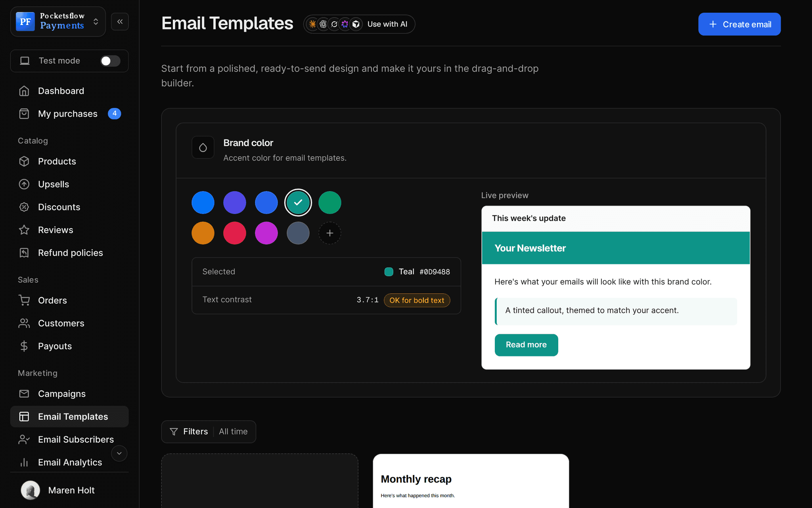Click the Discounts badge icon
This screenshot has width=812, height=508.
click(x=24, y=207)
